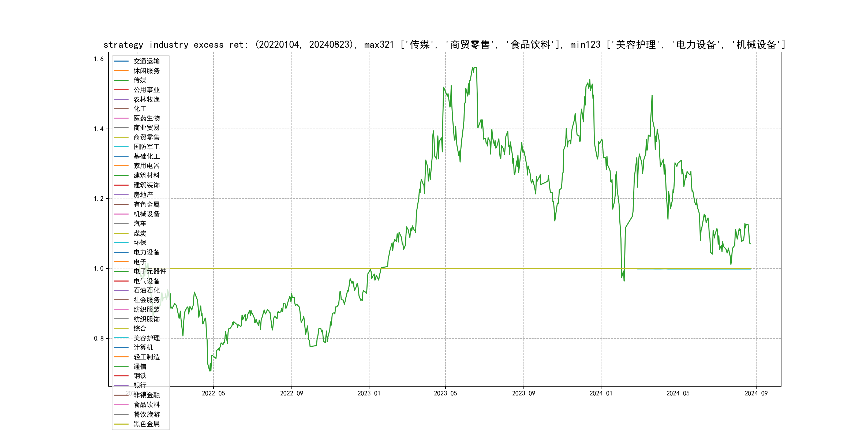Click the chart title text

point(444,44)
